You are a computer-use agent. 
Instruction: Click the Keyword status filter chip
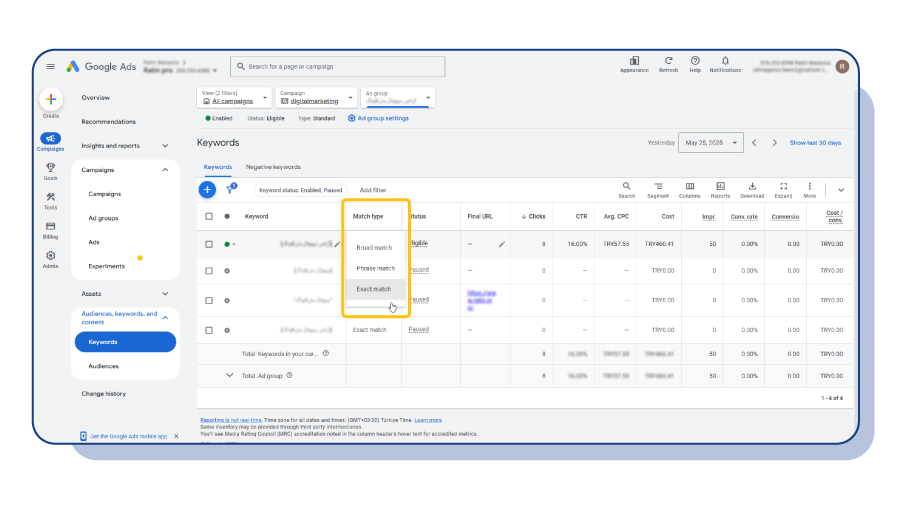click(x=300, y=190)
